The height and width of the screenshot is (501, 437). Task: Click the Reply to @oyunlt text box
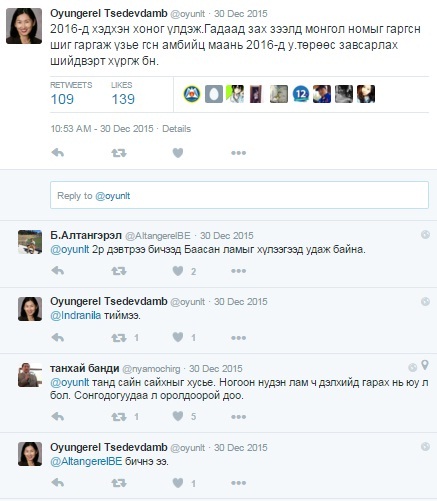click(239, 195)
